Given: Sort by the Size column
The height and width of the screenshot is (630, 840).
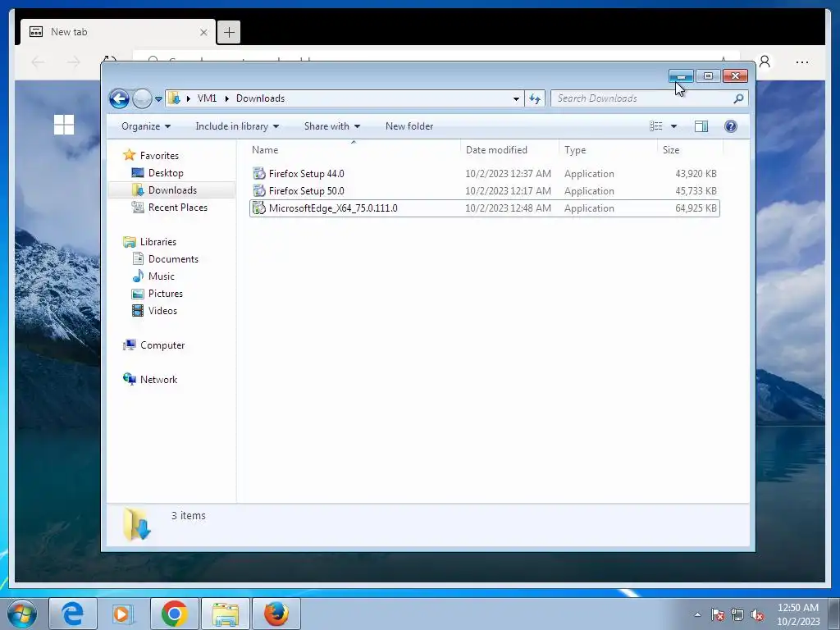Looking at the screenshot, I should point(689,150).
